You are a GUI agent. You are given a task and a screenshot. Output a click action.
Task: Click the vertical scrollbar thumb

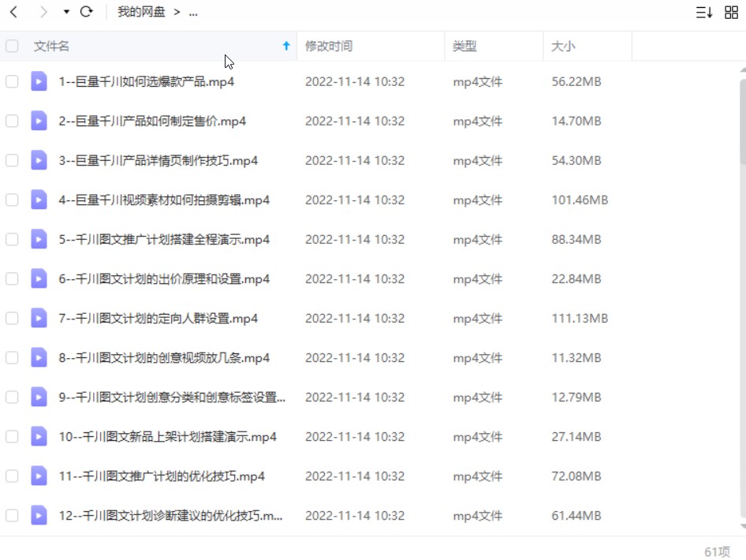[x=743, y=121]
